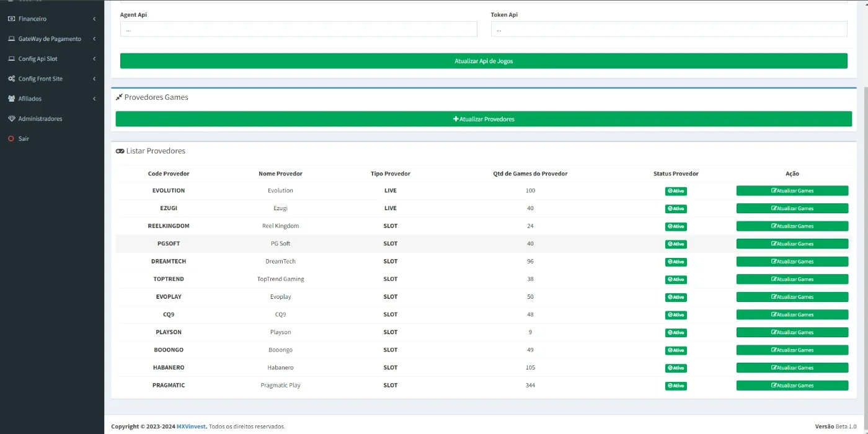Click Qtd de Games do Provedor header
868x434 pixels.
coord(530,174)
